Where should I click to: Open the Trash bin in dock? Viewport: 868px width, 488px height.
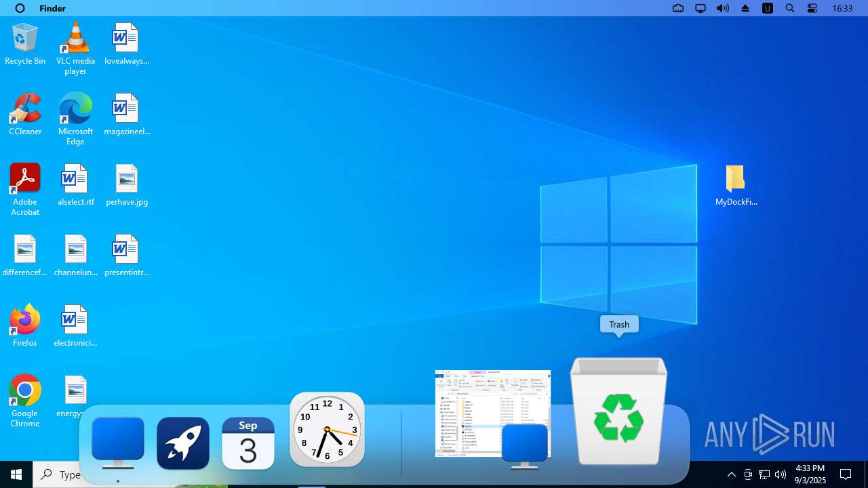[619, 411]
